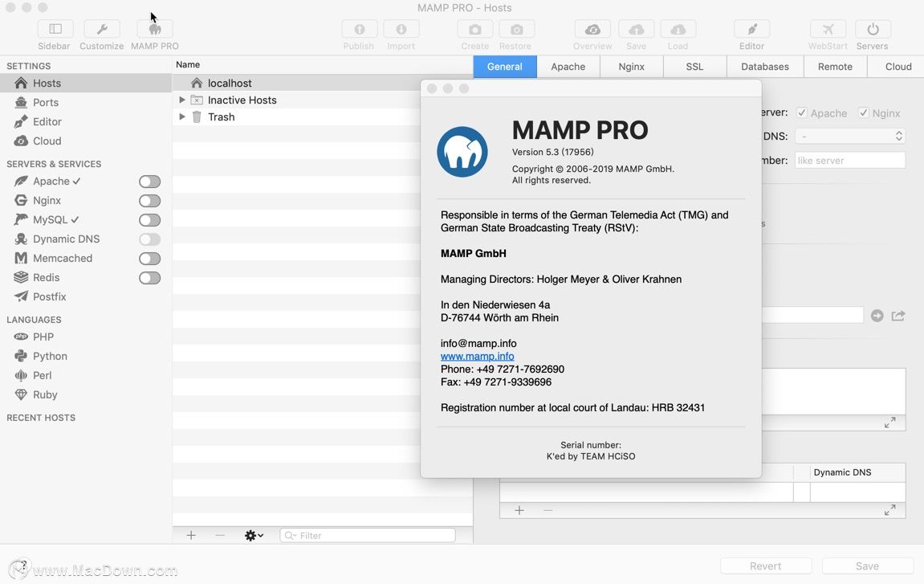Open the Editor toolbar icon
Image resolution: width=924 pixels, height=584 pixels.
click(752, 29)
